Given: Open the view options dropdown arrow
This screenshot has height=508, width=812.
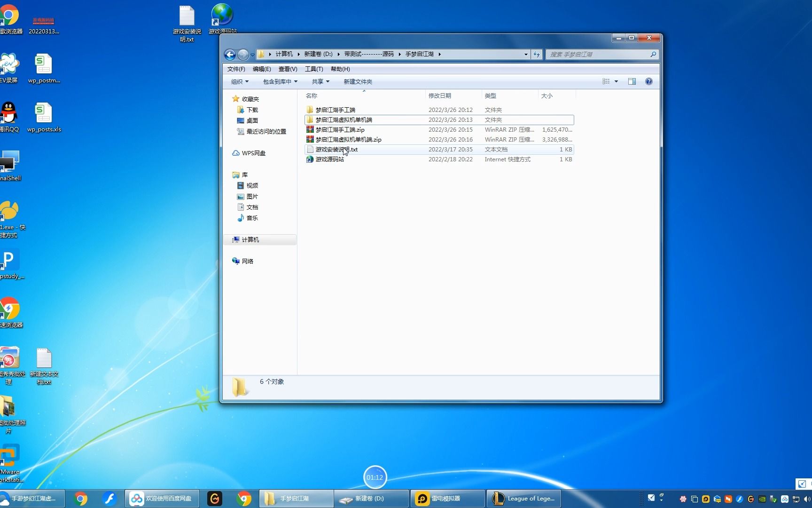Looking at the screenshot, I should 616,82.
